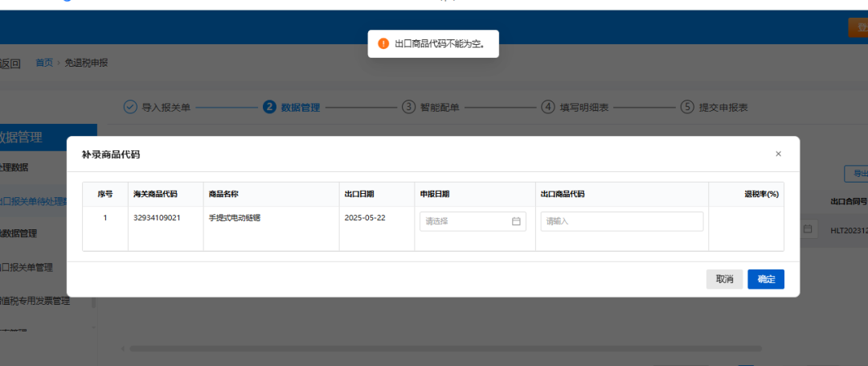Click the 返回 link
Screen dimensions: 868x366
(x=10, y=63)
